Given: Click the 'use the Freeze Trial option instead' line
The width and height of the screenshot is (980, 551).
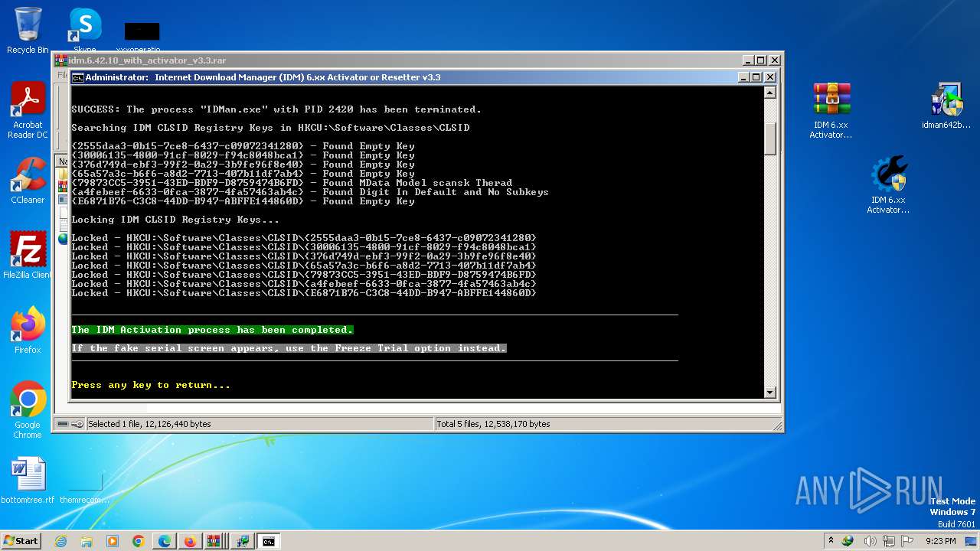Looking at the screenshot, I should point(289,348).
